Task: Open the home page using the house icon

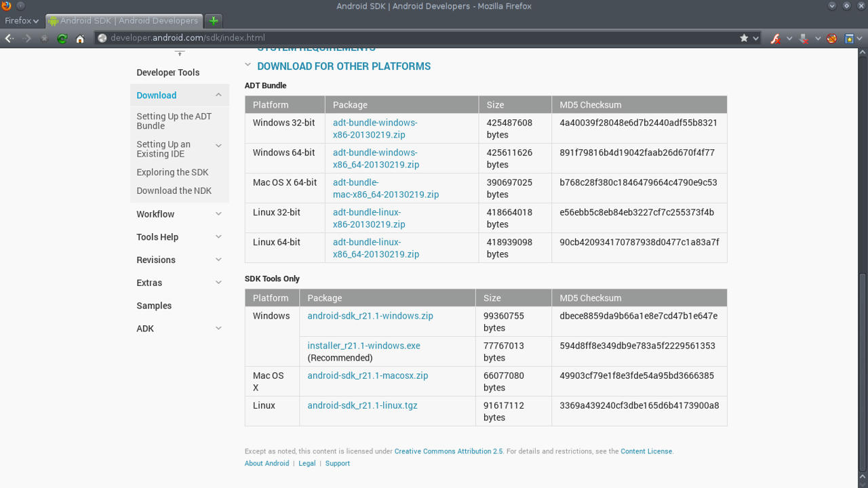Action: tap(80, 39)
